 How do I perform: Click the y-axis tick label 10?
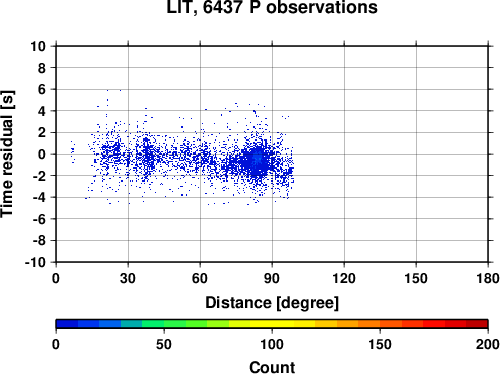[38, 46]
